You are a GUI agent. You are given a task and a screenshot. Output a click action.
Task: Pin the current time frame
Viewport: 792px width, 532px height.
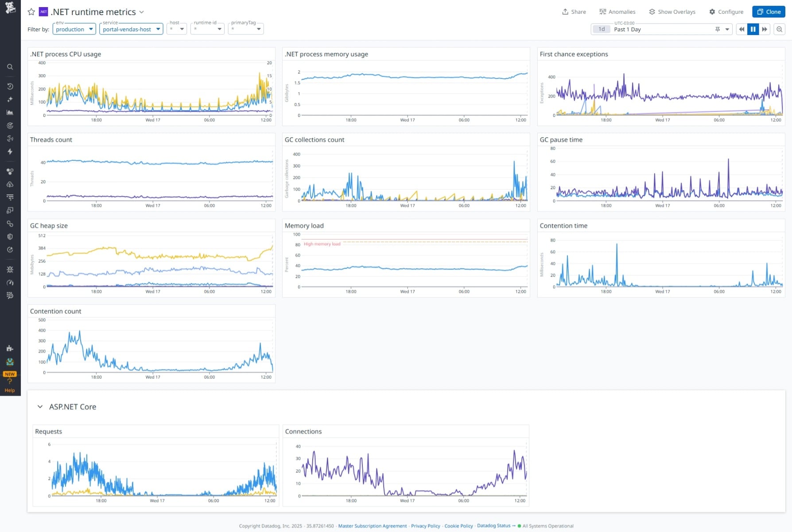[717, 29]
